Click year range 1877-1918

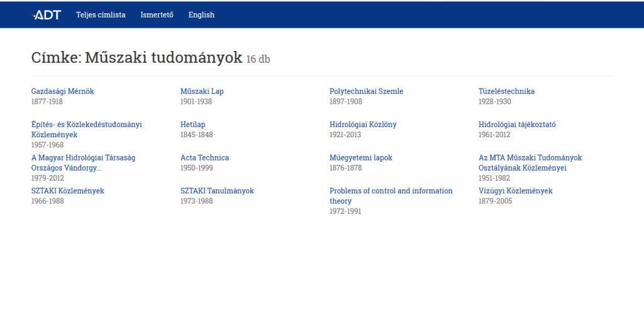47,101
